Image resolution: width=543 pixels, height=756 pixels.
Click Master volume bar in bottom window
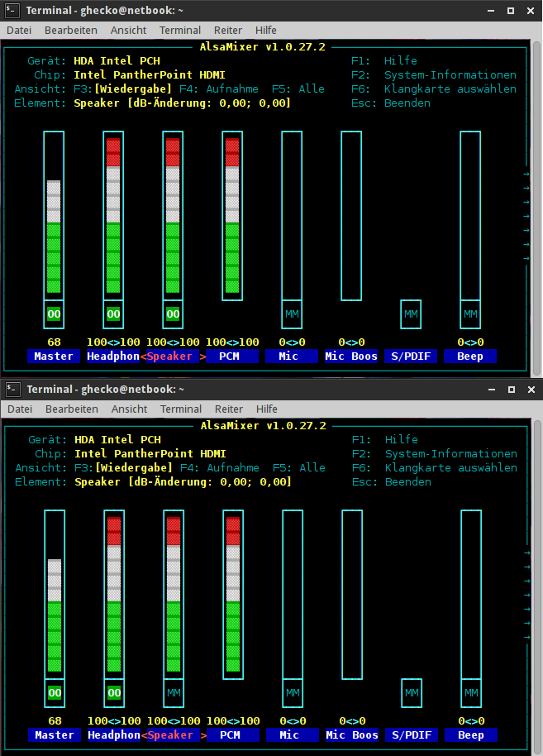pos(55,595)
